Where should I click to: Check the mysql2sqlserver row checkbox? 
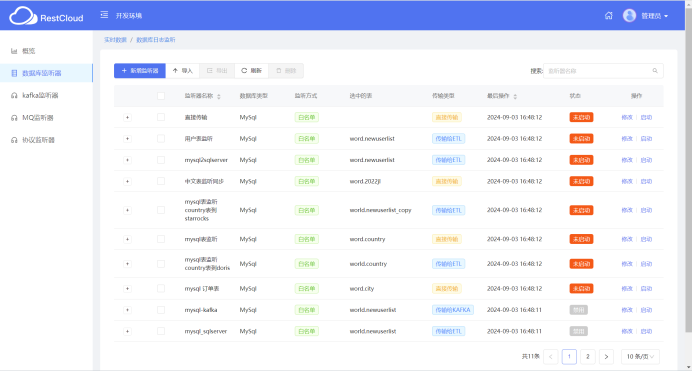pyautogui.click(x=161, y=160)
